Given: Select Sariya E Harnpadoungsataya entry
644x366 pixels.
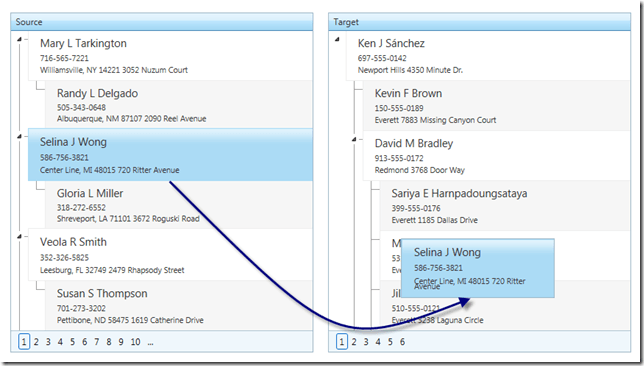Looking at the screenshot, I should (x=505, y=206).
